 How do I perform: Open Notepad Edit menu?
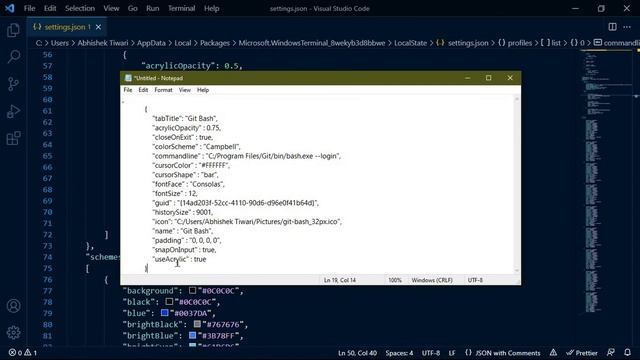(143, 90)
